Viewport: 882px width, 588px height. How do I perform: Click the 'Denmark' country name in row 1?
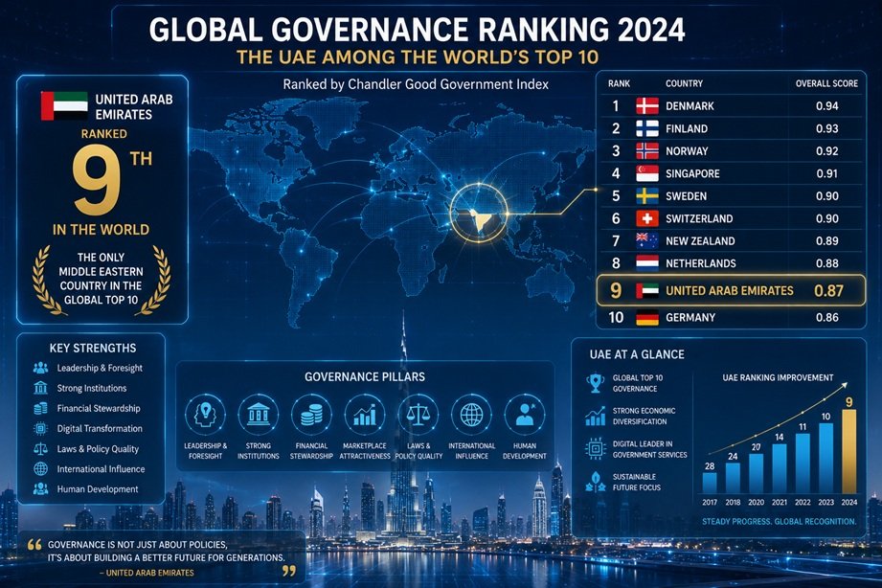click(x=690, y=106)
